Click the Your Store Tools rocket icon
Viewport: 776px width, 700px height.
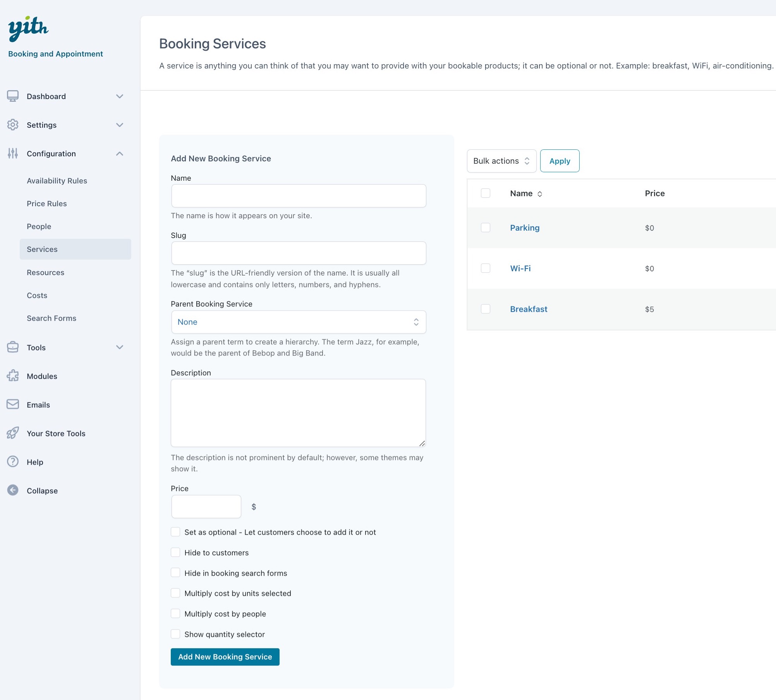[x=13, y=433]
